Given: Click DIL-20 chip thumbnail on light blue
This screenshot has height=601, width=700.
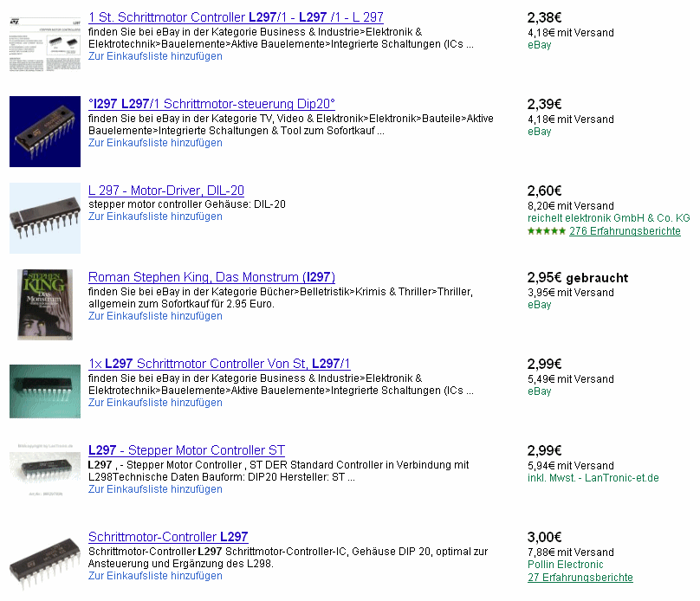Looking at the screenshot, I should tap(45, 218).
